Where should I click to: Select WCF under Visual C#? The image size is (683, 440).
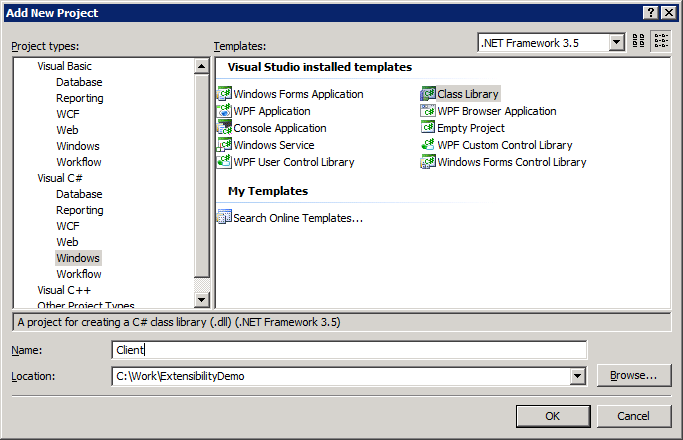pyautogui.click(x=68, y=227)
